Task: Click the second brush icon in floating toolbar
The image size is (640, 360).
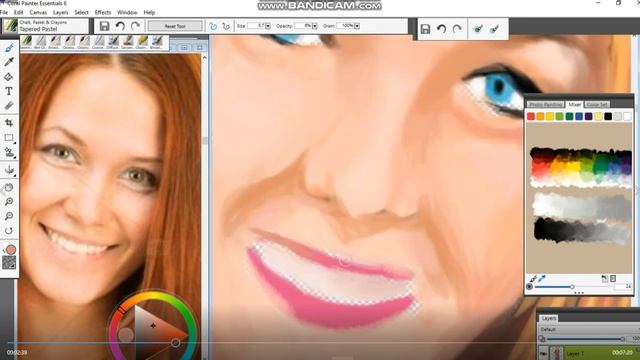Action: [x=494, y=29]
